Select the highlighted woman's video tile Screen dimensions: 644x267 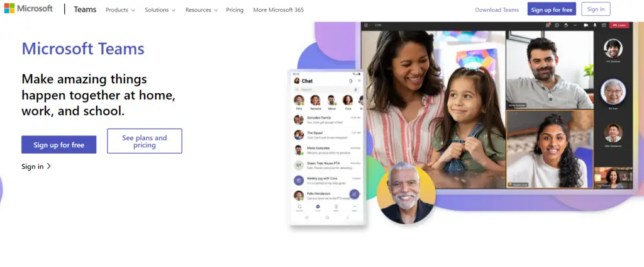pyautogui.click(x=550, y=149)
